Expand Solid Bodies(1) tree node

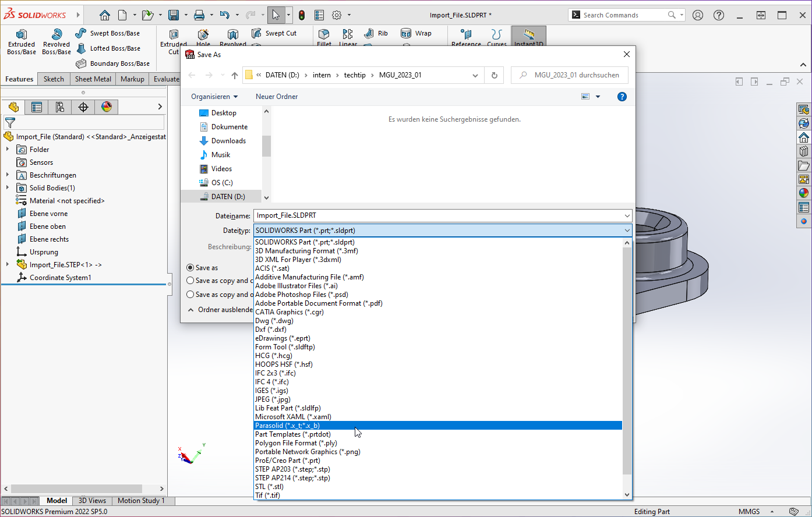click(x=8, y=188)
